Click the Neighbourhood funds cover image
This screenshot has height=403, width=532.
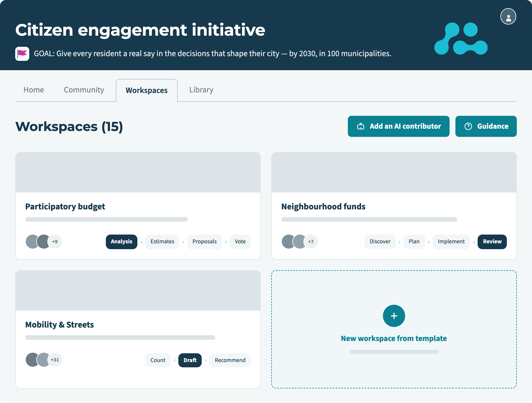394,172
